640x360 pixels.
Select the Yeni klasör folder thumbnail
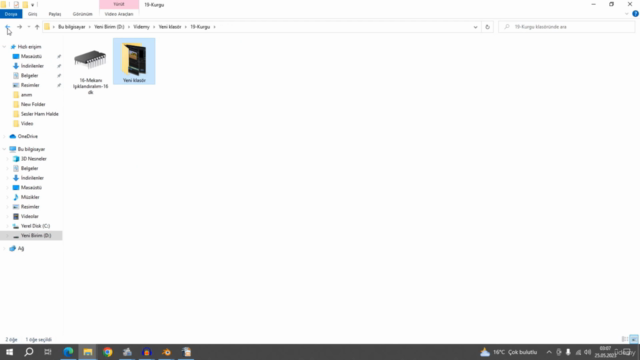[134, 61]
